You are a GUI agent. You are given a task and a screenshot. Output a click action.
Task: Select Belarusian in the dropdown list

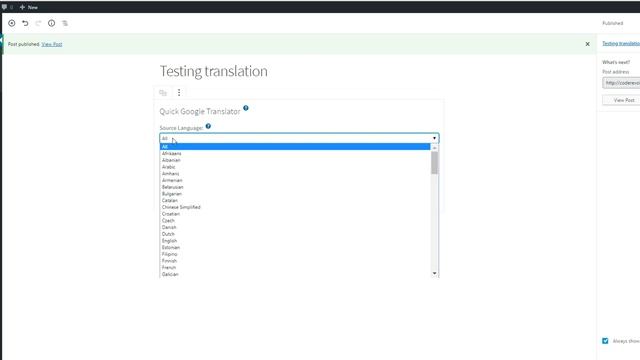point(295,187)
